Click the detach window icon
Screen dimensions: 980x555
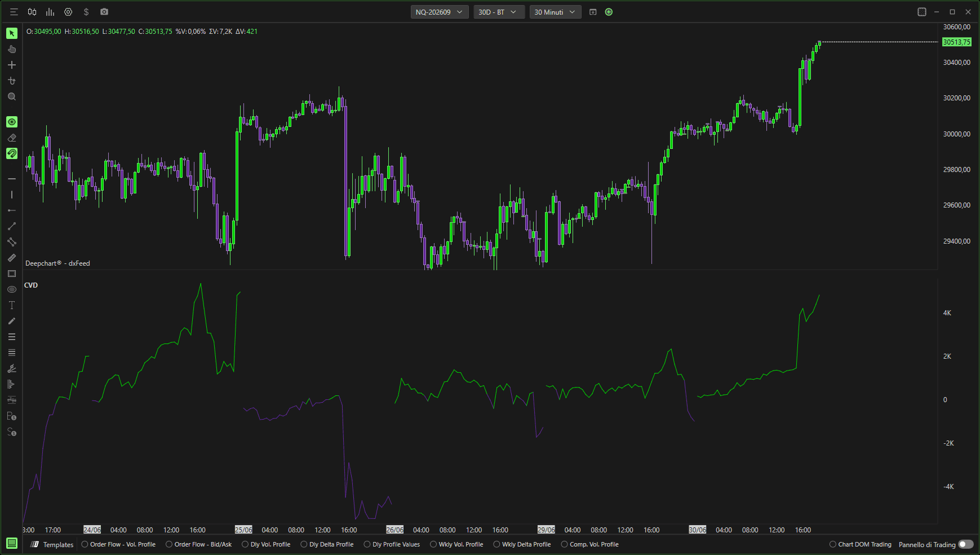pyautogui.click(x=593, y=12)
